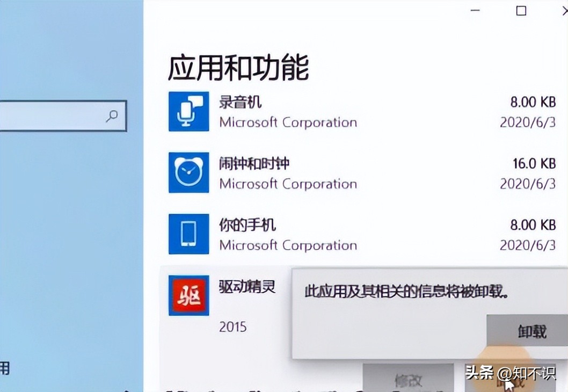The height and width of the screenshot is (392, 568).
Task: Confirm uninstall with the 卸载 popup button
Action: point(527,331)
